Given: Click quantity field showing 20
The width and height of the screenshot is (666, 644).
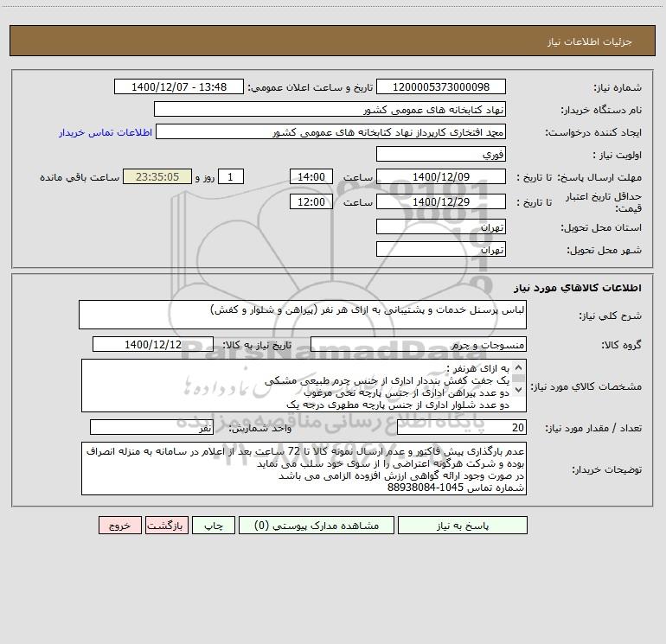Looking at the screenshot, I should click(462, 427).
